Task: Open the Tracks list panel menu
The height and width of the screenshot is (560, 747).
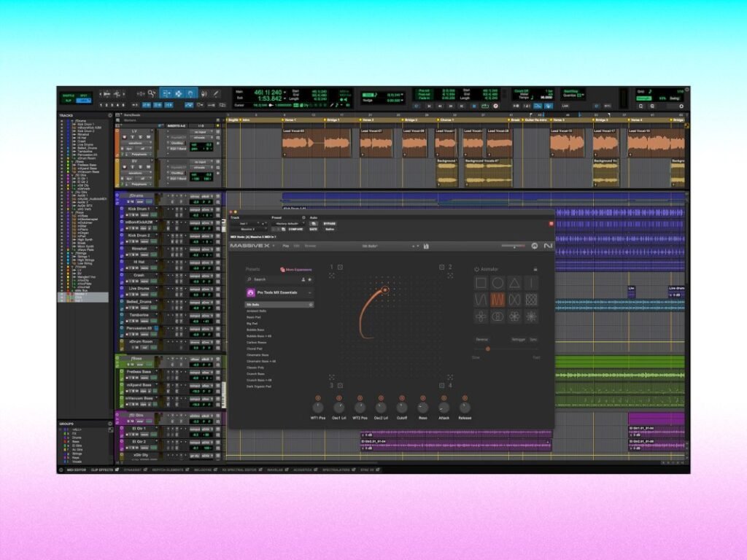Action: [x=110, y=115]
